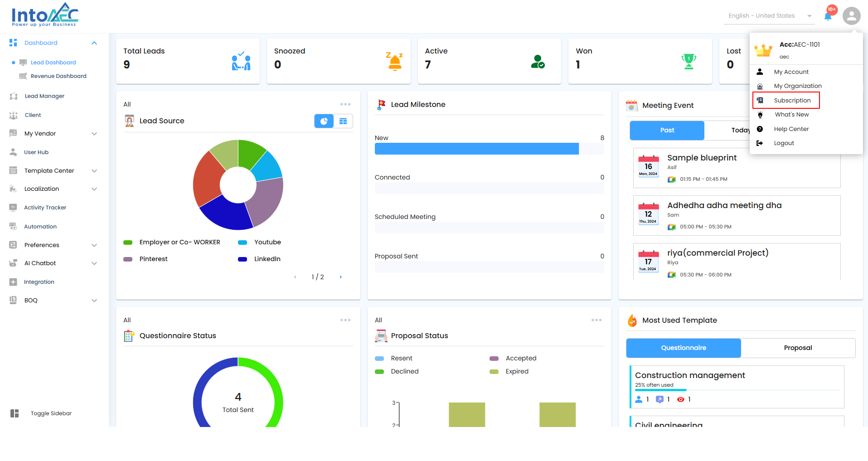Click the Subscription menu icon

(760, 100)
